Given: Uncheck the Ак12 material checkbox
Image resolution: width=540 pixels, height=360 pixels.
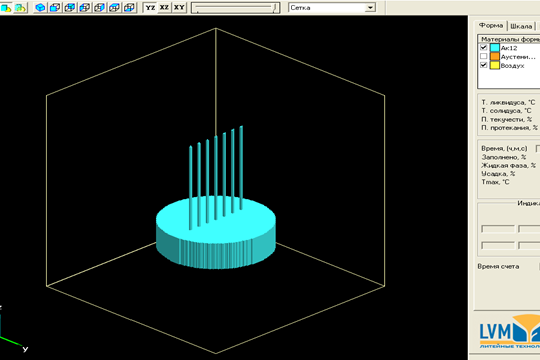Looking at the screenshot, I should (x=484, y=47).
